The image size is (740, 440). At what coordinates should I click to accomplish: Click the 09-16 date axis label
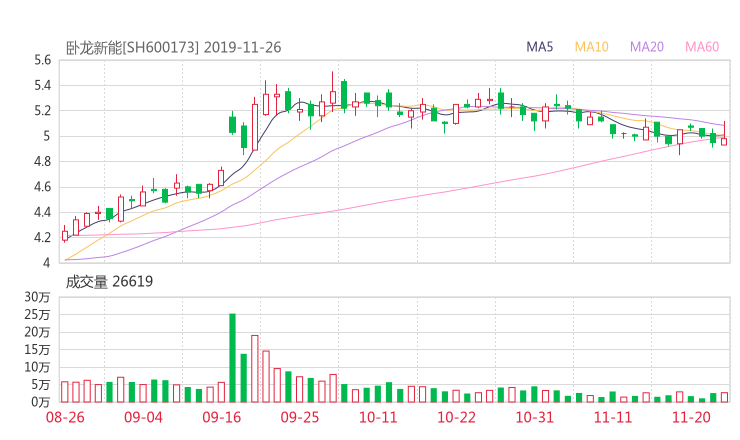point(222,417)
